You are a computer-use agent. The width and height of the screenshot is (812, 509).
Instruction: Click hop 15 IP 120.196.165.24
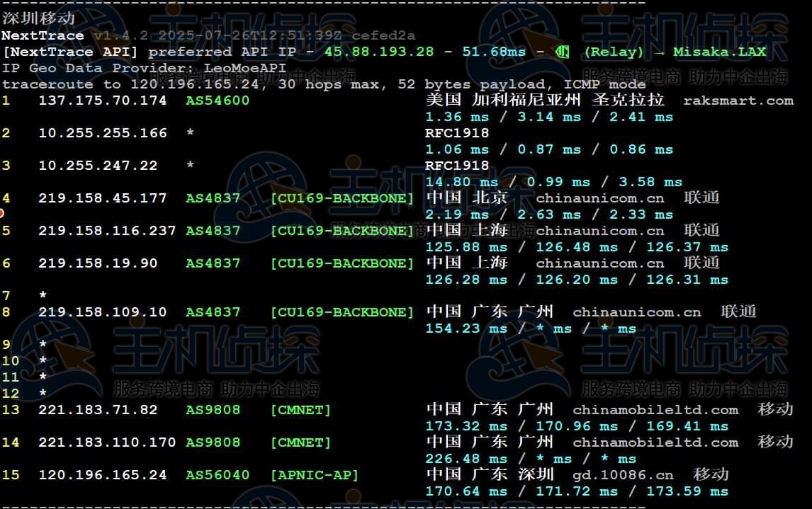pyautogui.click(x=103, y=475)
